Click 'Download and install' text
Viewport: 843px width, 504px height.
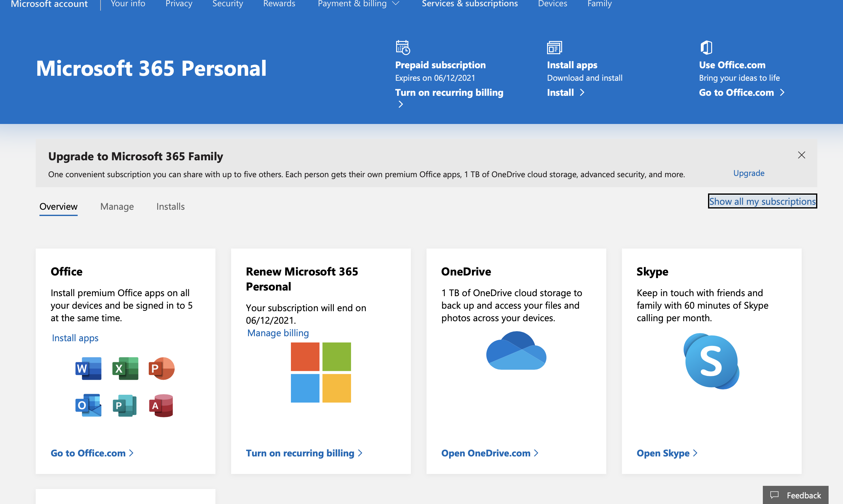pos(585,78)
